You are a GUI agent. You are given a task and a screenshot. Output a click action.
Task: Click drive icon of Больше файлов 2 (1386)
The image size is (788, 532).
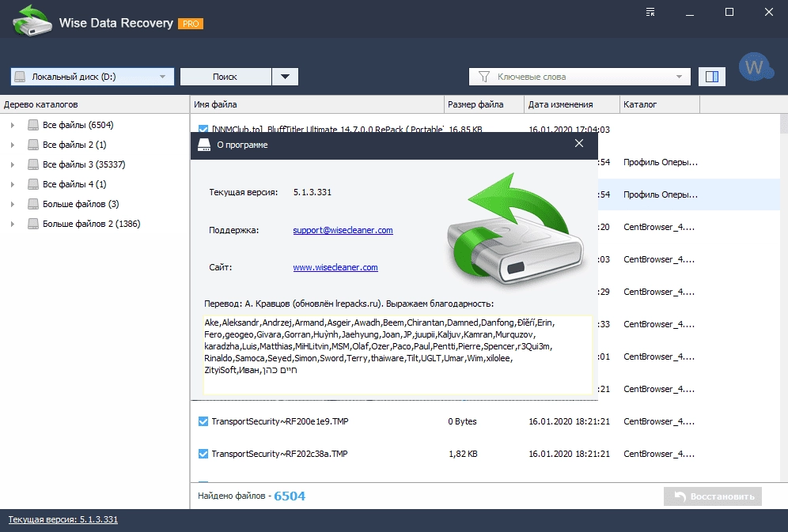33,224
